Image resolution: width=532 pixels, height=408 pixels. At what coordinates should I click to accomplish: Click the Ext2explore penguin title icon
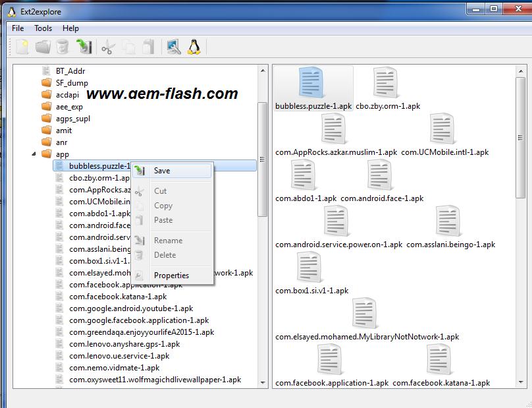(12, 12)
